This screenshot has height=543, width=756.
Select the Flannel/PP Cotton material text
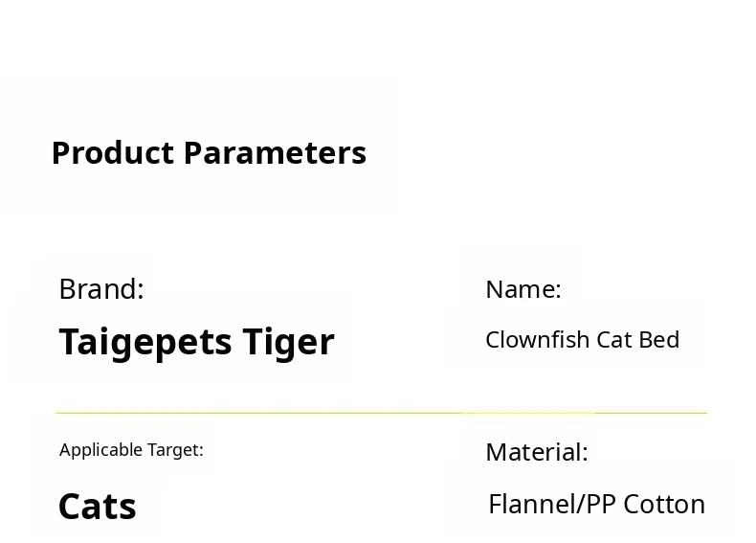(596, 505)
